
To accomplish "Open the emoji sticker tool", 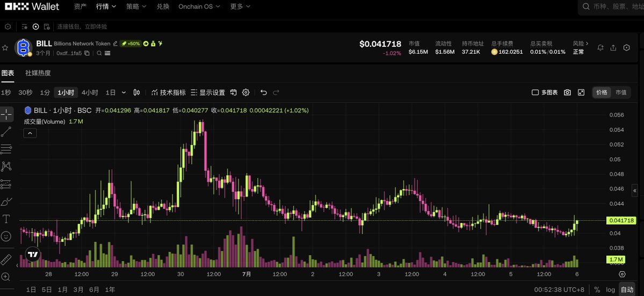I will (6, 236).
